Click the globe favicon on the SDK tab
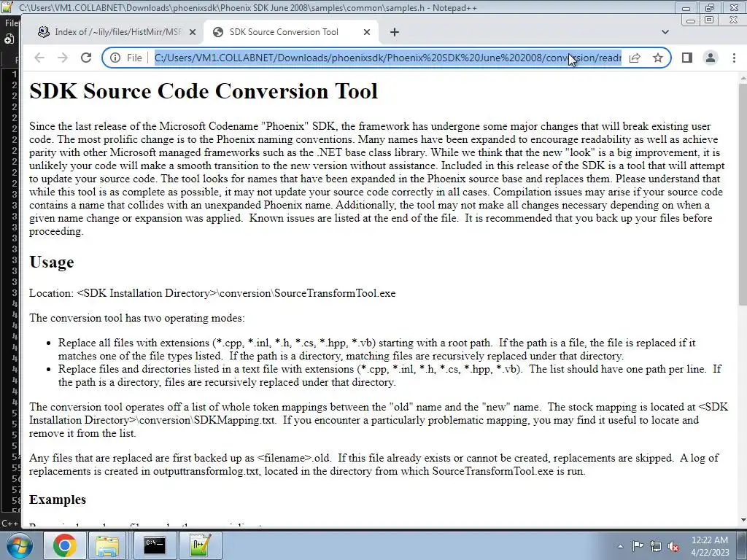 click(218, 32)
